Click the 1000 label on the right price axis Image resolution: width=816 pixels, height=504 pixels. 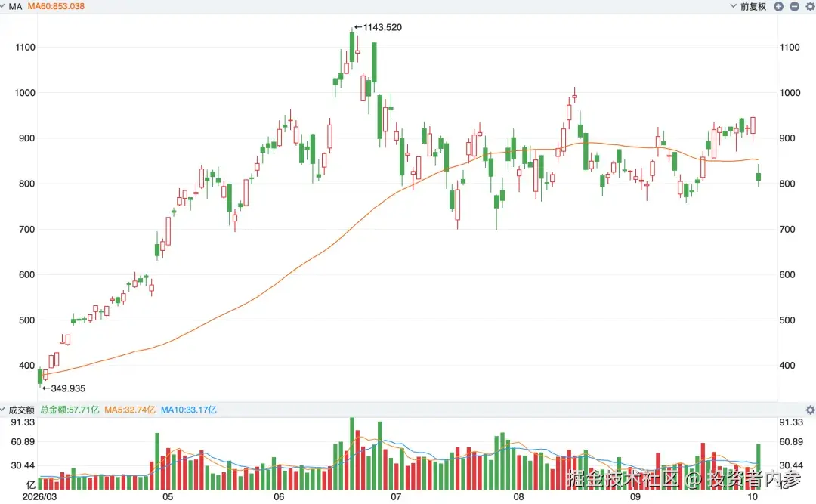tap(790, 93)
